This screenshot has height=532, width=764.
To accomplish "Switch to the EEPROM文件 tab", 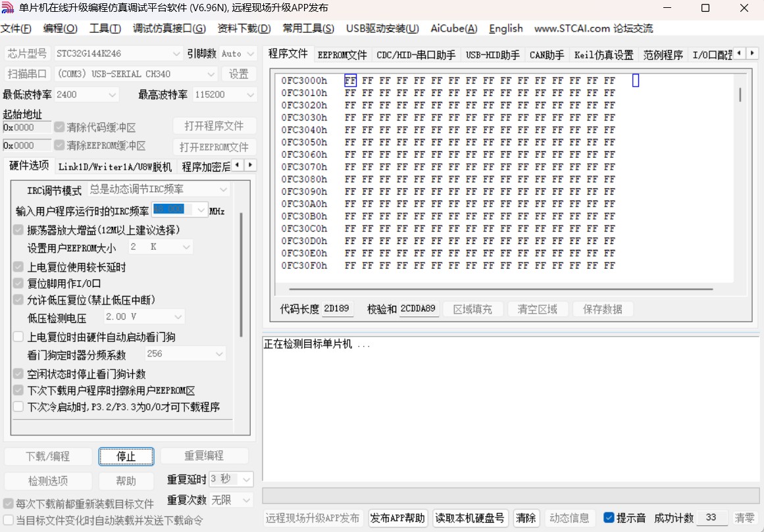I will [x=342, y=55].
